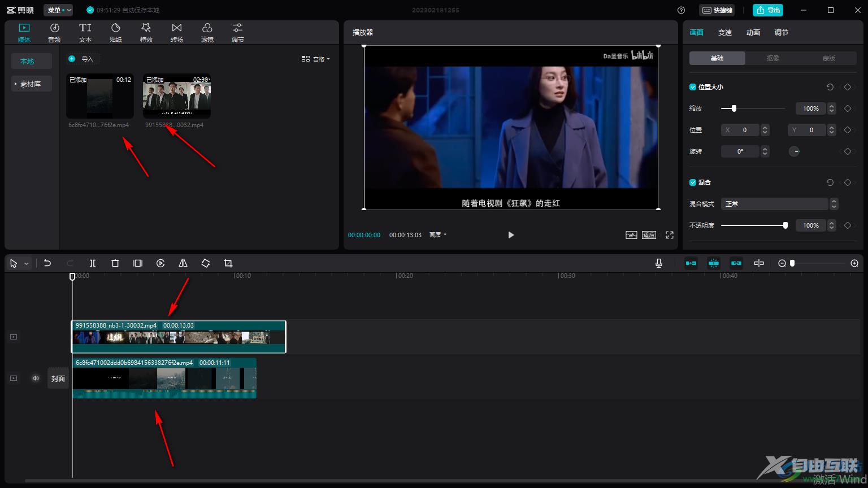Toggle the player scope/waveform icon
Screen dimensions: 868x488
tap(631, 235)
